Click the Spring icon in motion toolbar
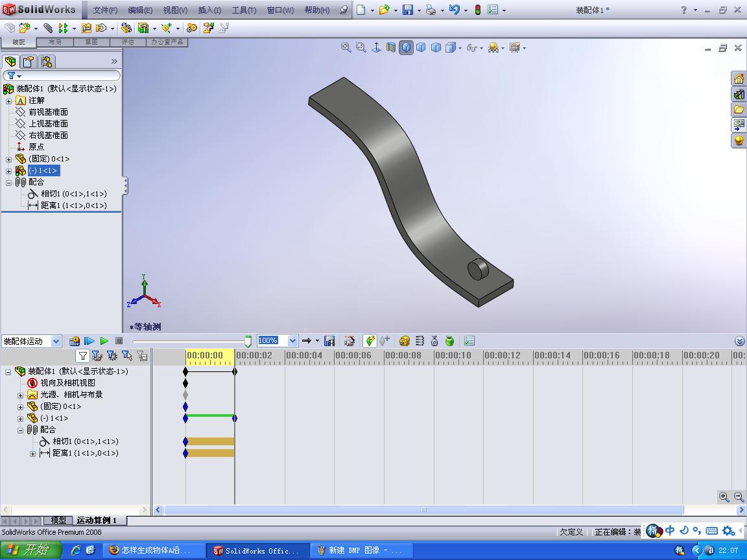The height and width of the screenshot is (560, 747). pyautogui.click(x=420, y=341)
